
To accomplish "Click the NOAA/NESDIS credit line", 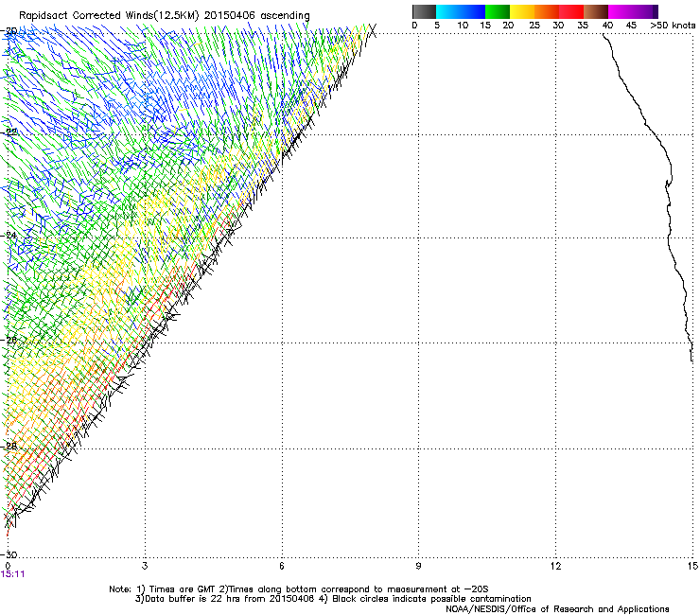I will pos(557,609).
